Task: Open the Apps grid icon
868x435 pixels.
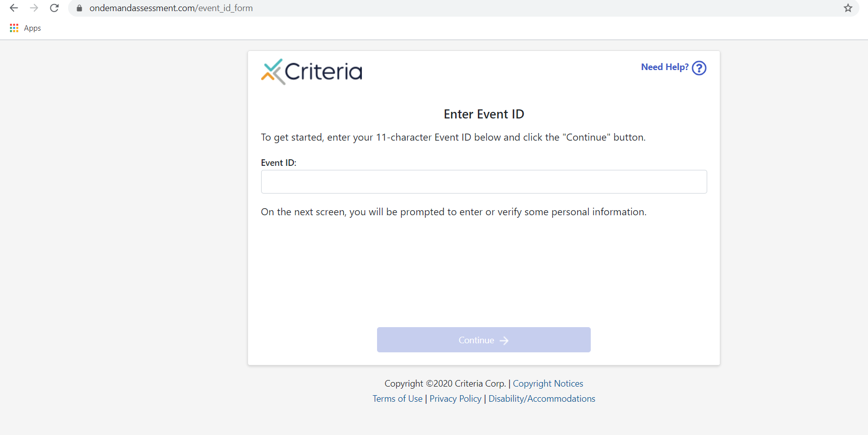Action: coord(14,28)
